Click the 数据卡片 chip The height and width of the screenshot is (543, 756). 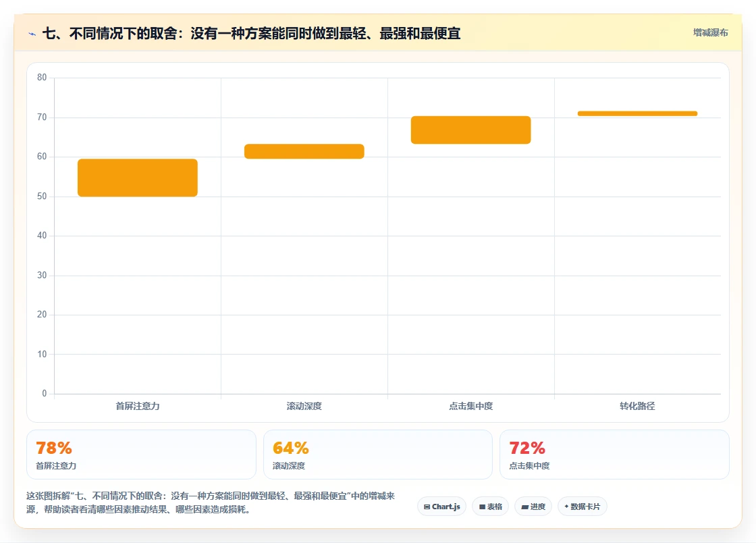583,507
